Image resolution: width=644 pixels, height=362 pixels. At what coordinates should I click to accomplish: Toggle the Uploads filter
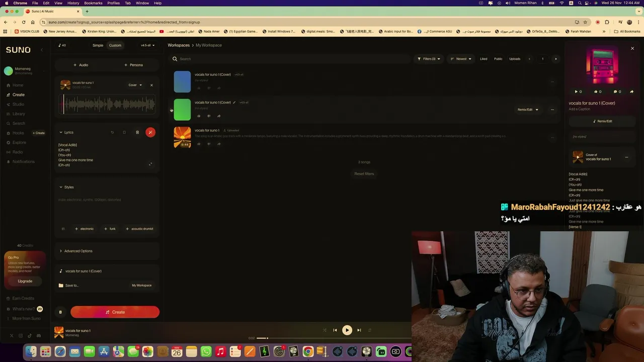pyautogui.click(x=515, y=59)
